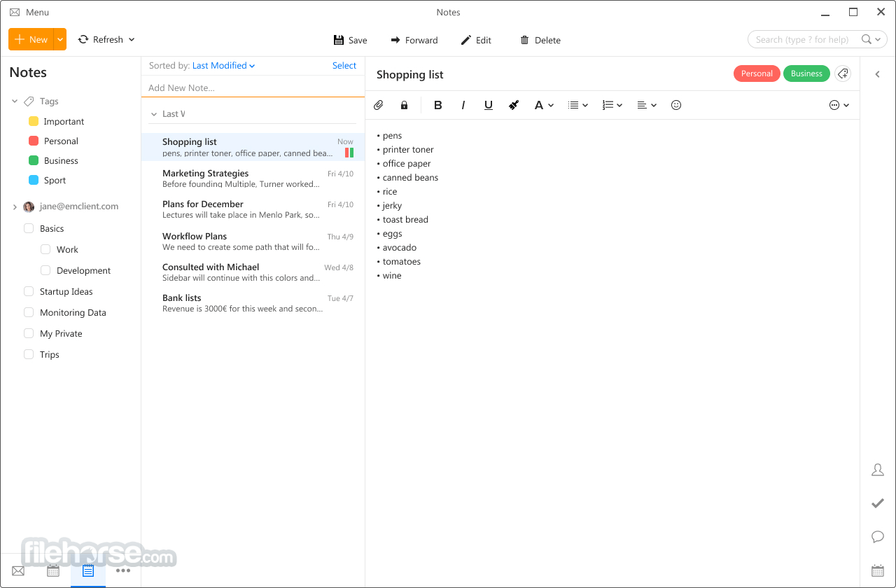Check the Basics folder checkbox
Viewport: 896px width, 588px height.
29,228
